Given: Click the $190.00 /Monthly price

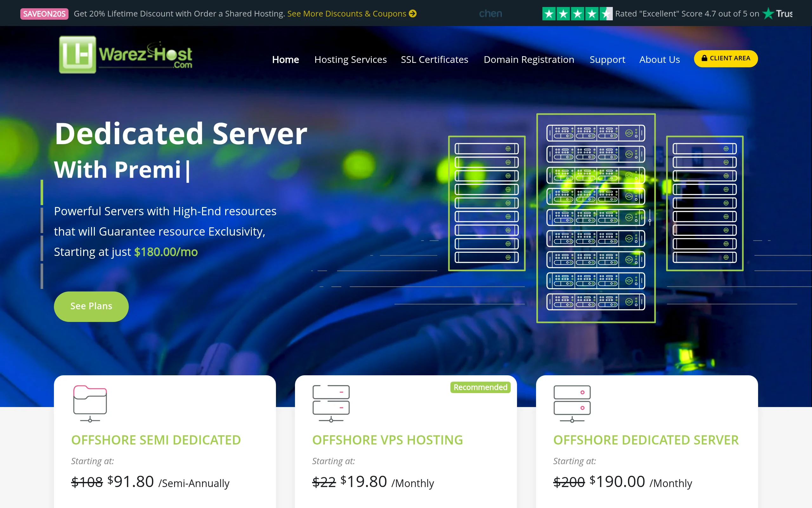Looking at the screenshot, I should tap(640, 482).
